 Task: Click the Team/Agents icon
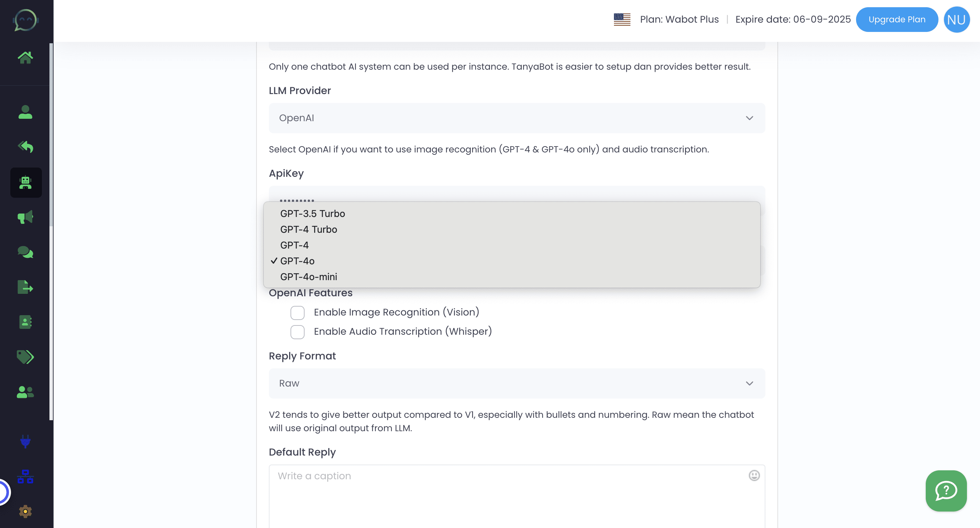click(26, 392)
